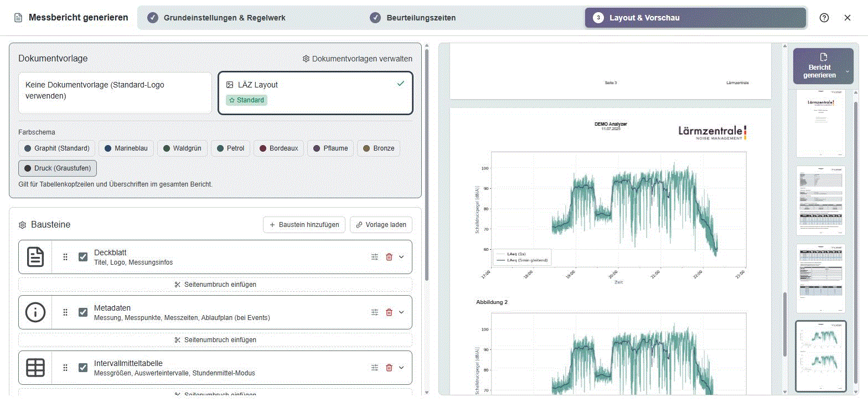Toggle the Deckblatt checkbox
This screenshot has width=868, height=402.
83,257
